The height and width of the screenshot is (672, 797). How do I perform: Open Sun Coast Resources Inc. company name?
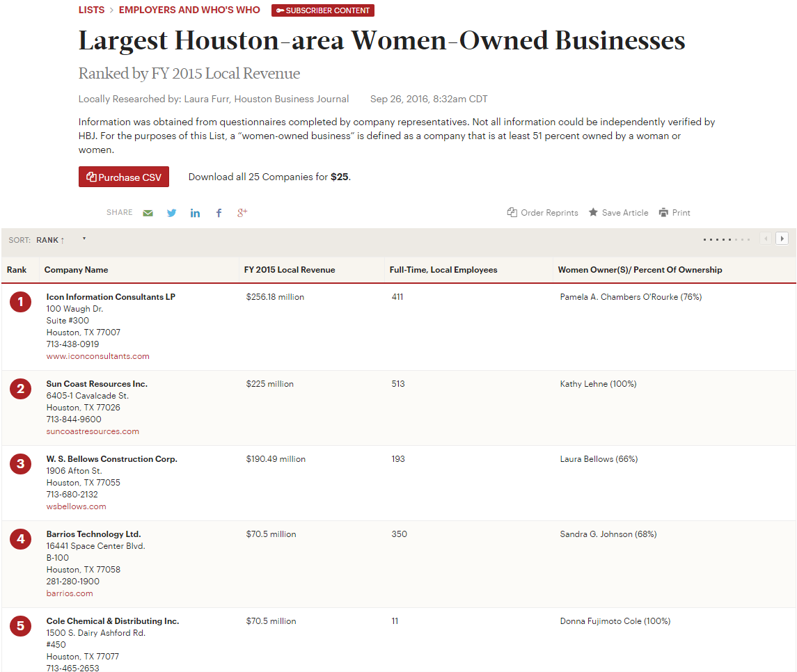pyautogui.click(x=97, y=383)
